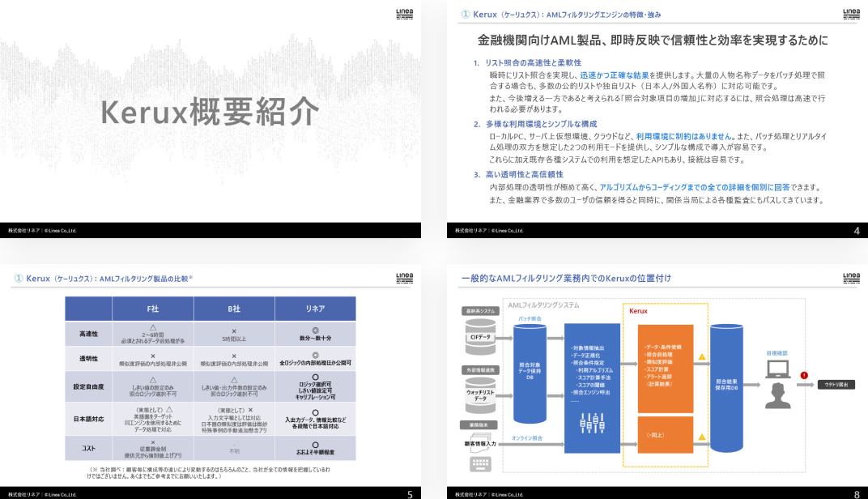Viewport: 868px width, 499px height.
Task: Click blue text 利用環境に制約はありません
Action: (685, 136)
